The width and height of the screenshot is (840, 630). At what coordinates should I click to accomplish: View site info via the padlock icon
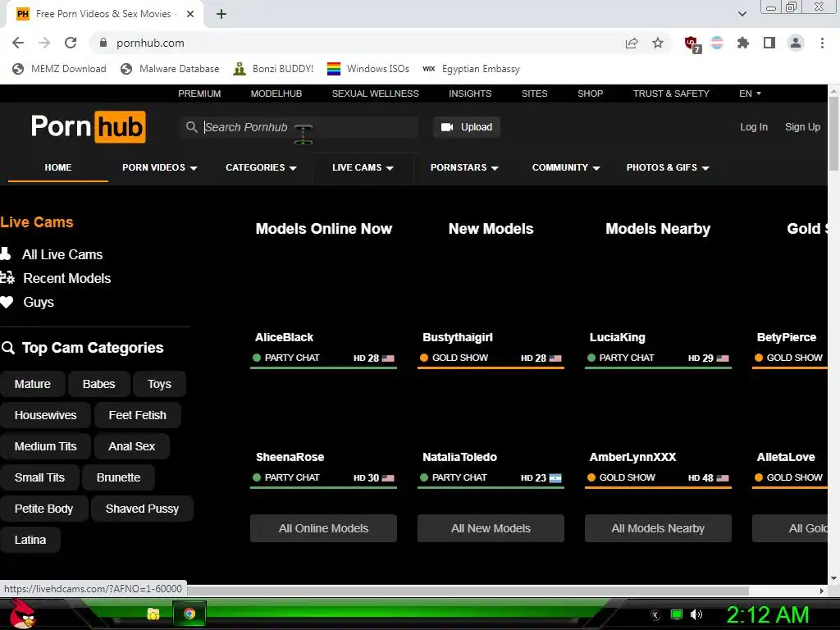tap(103, 43)
